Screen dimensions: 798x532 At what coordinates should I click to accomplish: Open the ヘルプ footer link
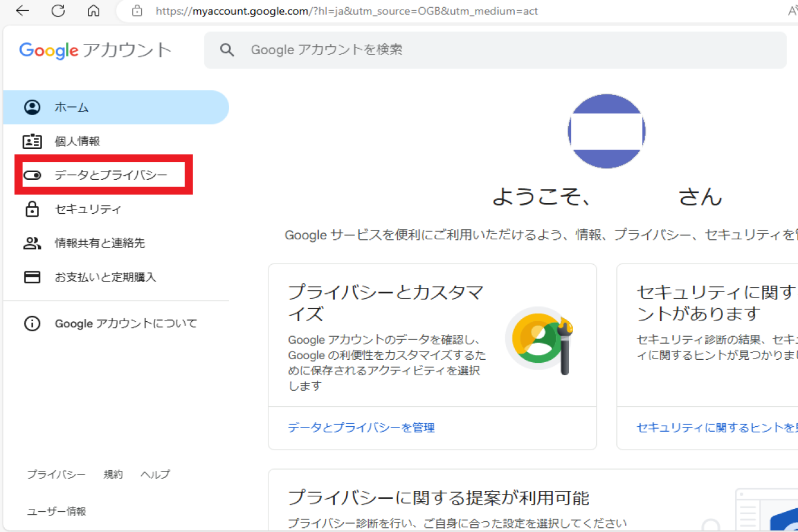[155, 474]
